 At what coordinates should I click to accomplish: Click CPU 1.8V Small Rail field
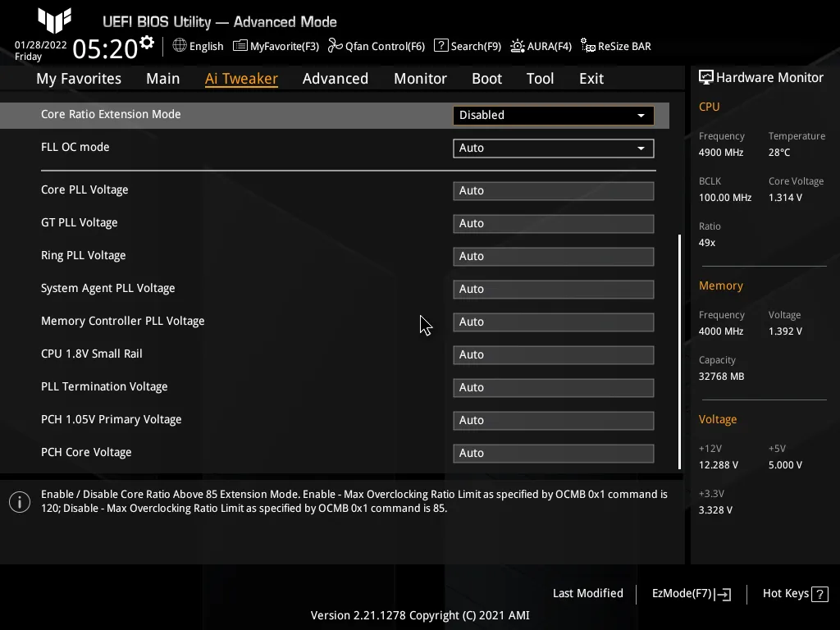pos(554,354)
